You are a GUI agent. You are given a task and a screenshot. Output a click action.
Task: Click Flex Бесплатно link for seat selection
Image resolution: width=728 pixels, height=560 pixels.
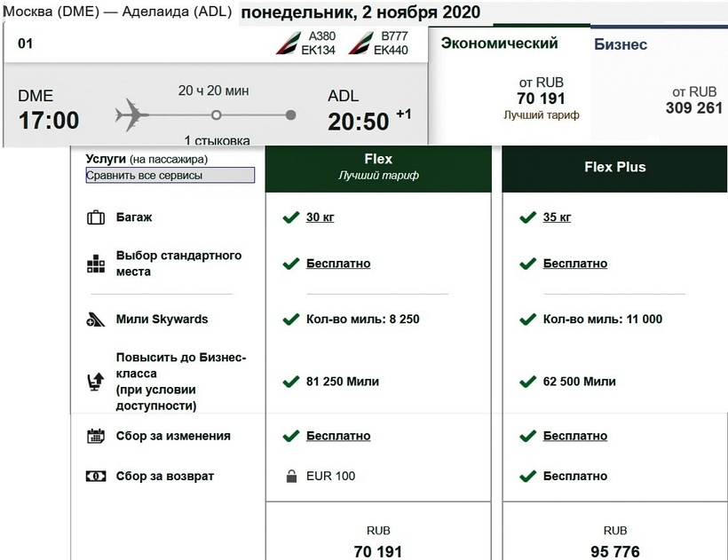(x=338, y=264)
